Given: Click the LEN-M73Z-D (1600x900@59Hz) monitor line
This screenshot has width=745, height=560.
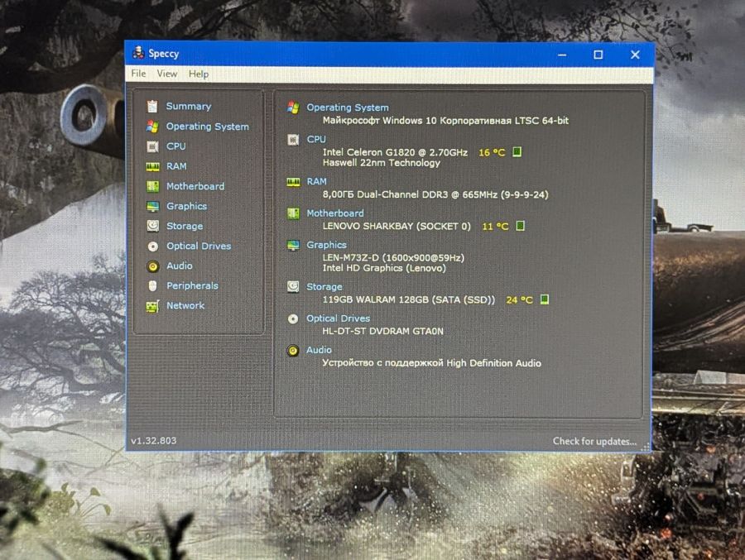Looking at the screenshot, I should point(393,258).
